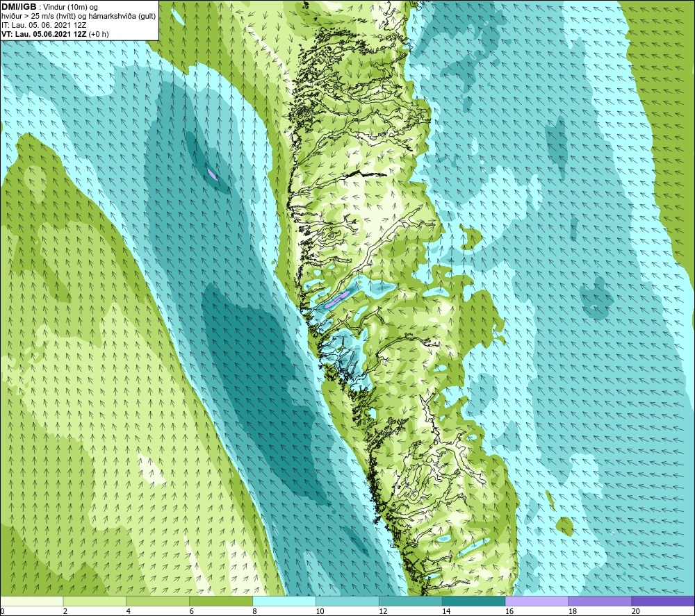695x616 pixels.
Task: Click the "DMI/IGB" title text
Action: pos(19,7)
